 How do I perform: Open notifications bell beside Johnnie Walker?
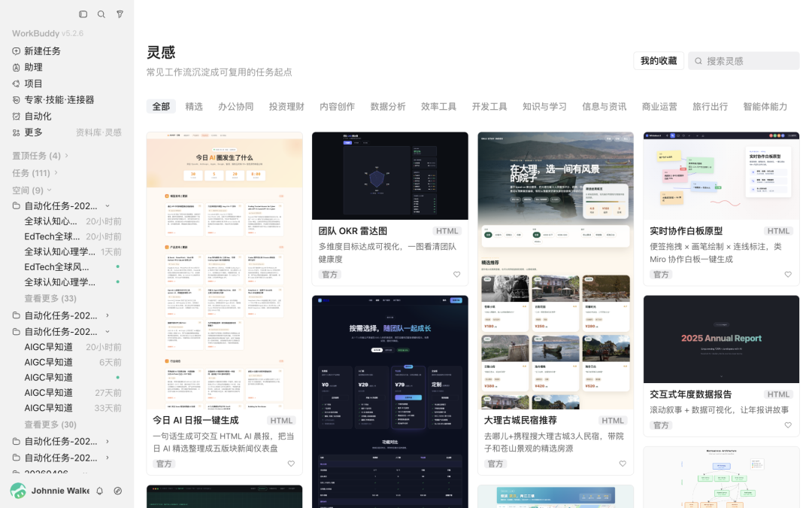coord(99,491)
